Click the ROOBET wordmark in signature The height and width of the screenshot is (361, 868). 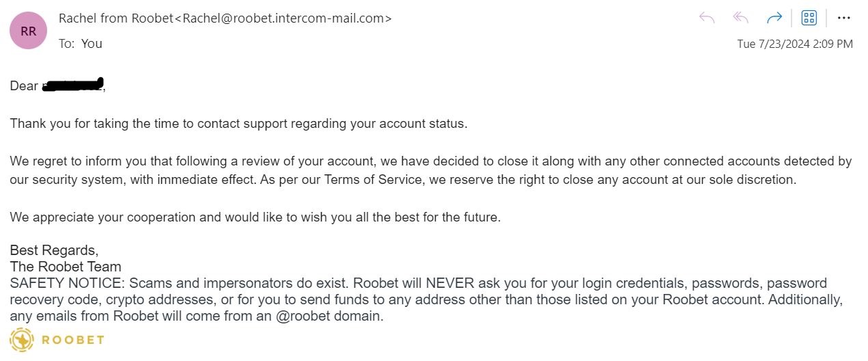73,340
